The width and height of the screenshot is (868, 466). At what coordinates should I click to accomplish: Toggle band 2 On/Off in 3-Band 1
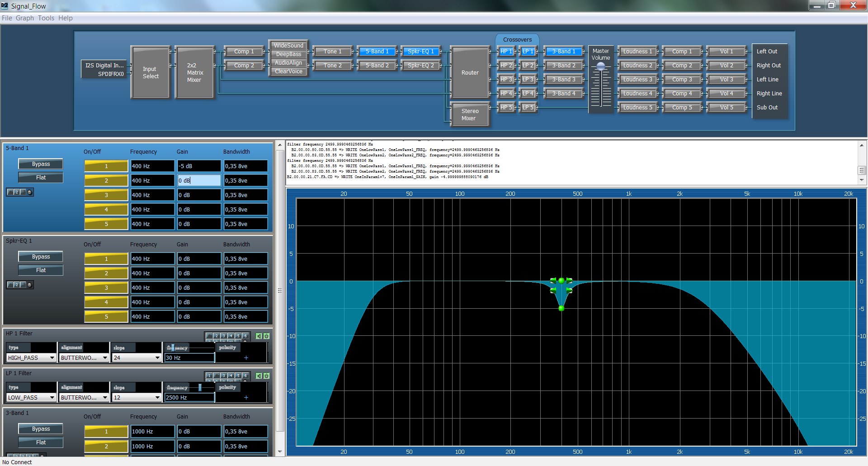tap(106, 446)
